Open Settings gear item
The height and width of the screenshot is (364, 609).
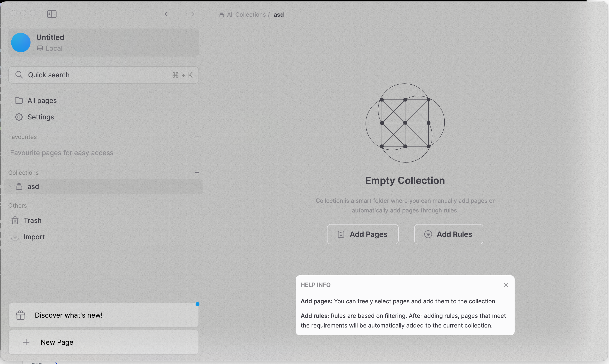pyautogui.click(x=40, y=117)
